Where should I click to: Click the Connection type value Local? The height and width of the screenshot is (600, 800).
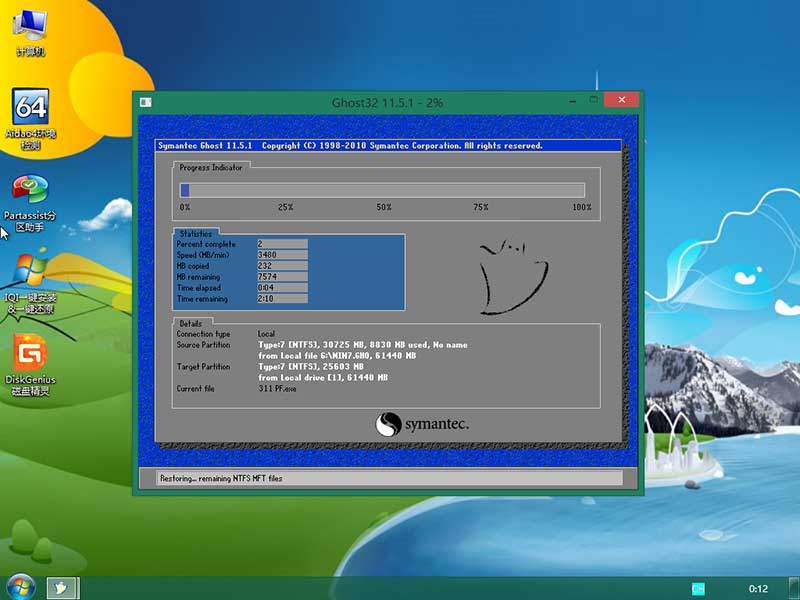point(266,334)
